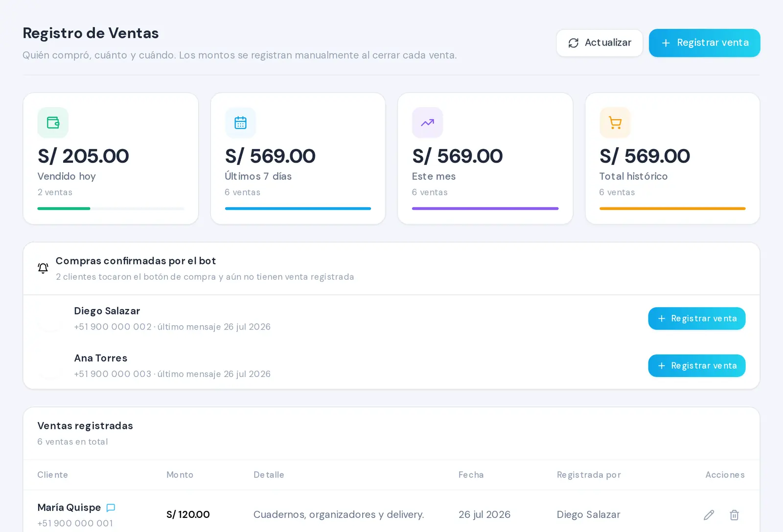783x532 pixels.
Task: Click the Ana Torres name
Action: tap(100, 358)
